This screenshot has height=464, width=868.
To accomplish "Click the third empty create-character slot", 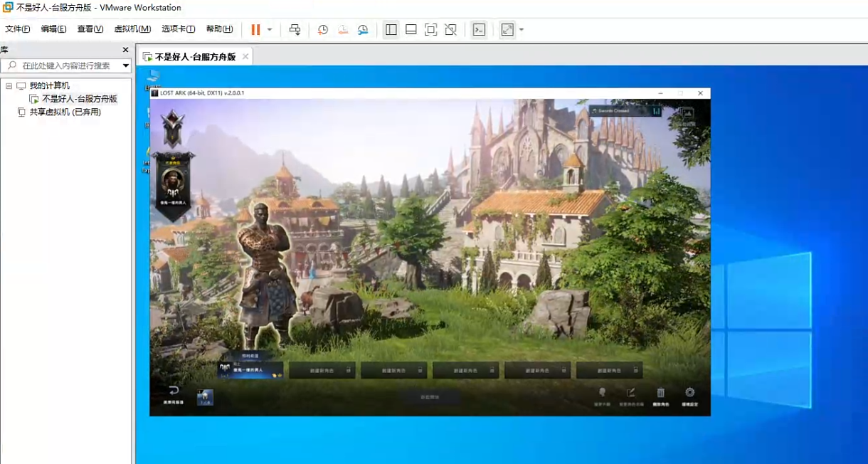I will coord(465,370).
